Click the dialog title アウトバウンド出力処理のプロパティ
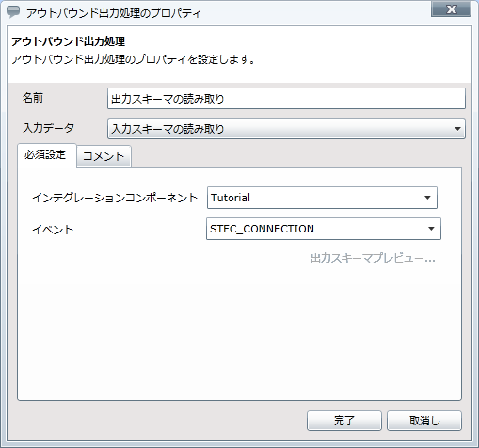 pyautogui.click(x=113, y=13)
